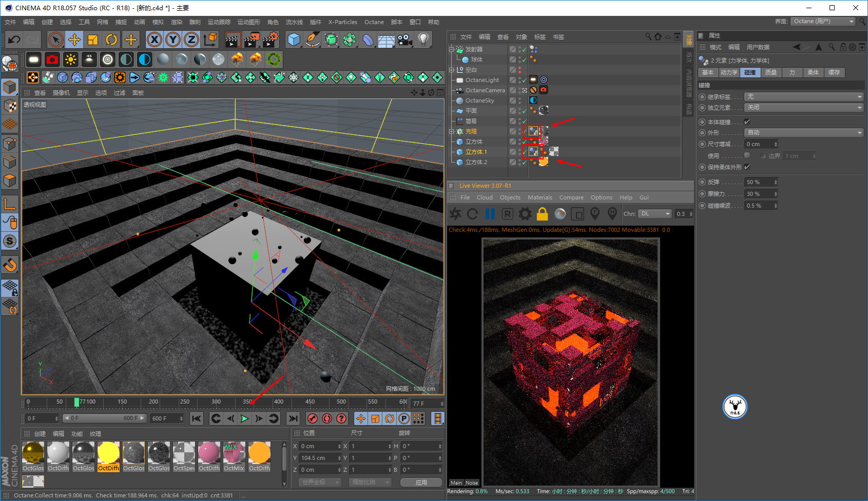Expand 克隆 cloner object tree
Image resolution: width=868 pixels, height=501 pixels.
pos(452,131)
